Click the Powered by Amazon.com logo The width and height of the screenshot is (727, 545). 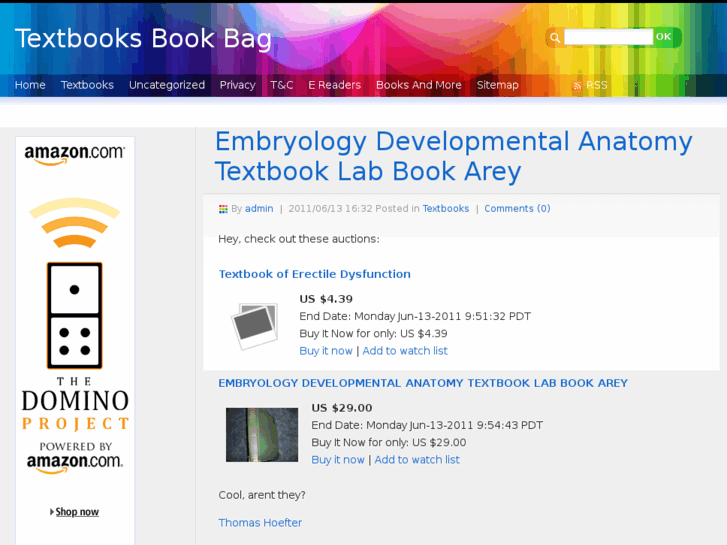pos(75,458)
